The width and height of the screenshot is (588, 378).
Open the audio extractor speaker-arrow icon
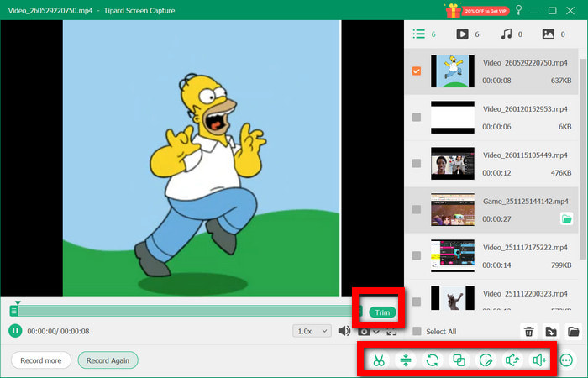click(512, 360)
